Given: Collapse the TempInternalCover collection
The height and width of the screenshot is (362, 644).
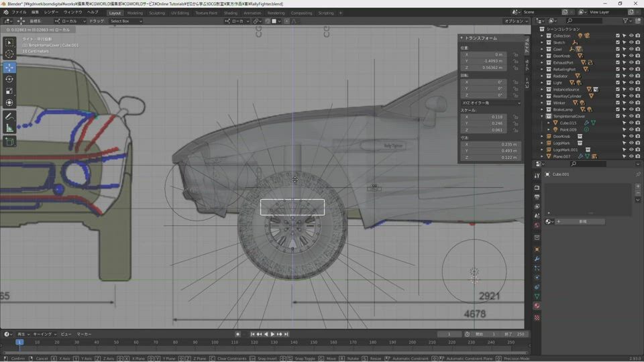Looking at the screenshot, I should coord(542,116).
